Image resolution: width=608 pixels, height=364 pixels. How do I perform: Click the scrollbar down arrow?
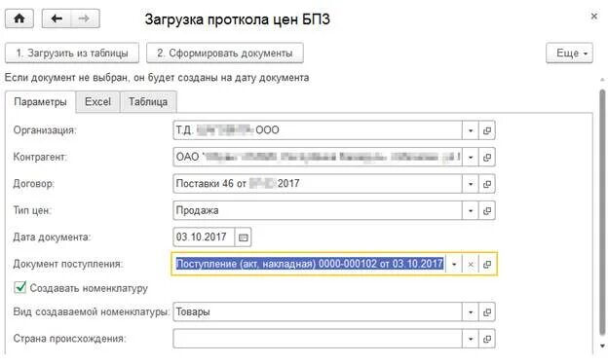tap(602, 346)
